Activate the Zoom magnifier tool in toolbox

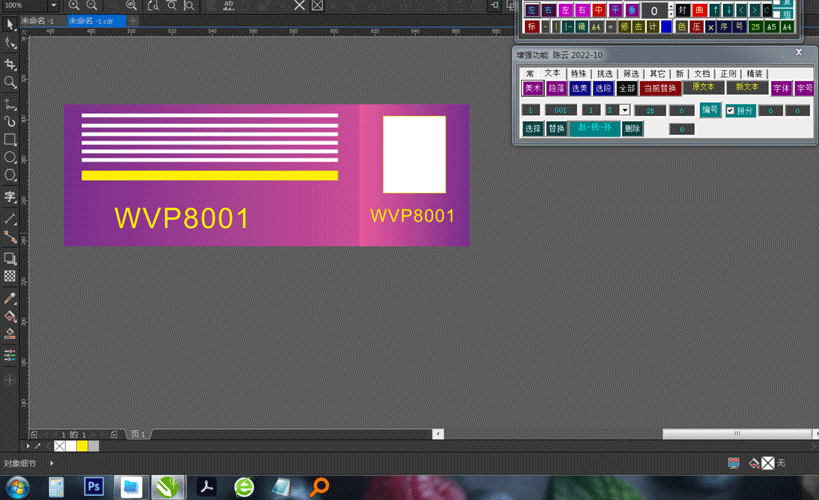pyautogui.click(x=10, y=82)
